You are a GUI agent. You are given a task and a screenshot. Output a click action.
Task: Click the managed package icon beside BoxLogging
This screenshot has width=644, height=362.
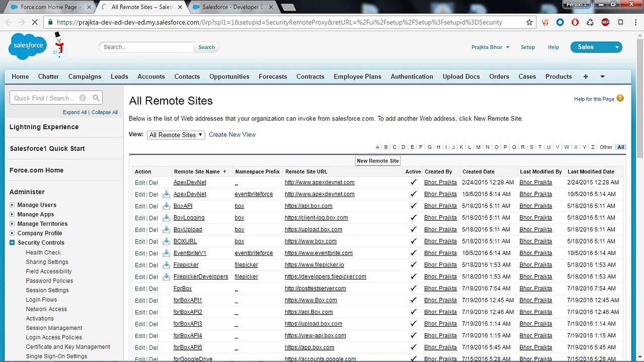point(167,218)
